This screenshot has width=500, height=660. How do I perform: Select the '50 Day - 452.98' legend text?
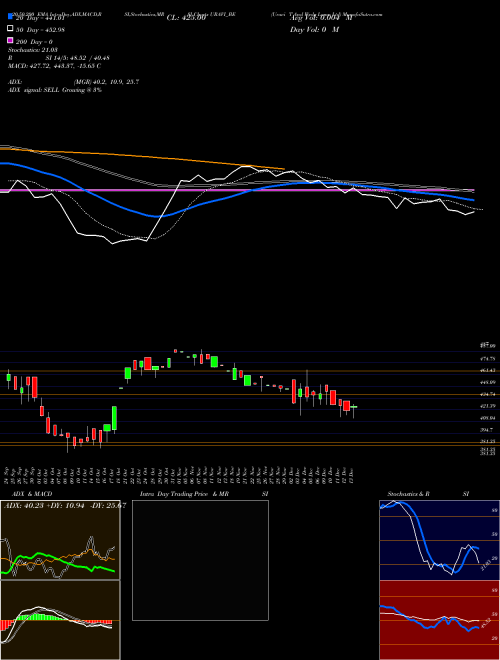(x=40, y=30)
